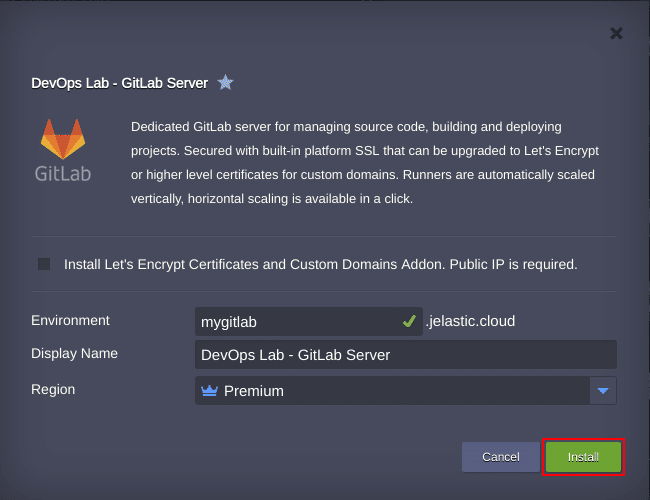Click the Display Name label
This screenshot has height=500, width=650.
click(x=74, y=353)
